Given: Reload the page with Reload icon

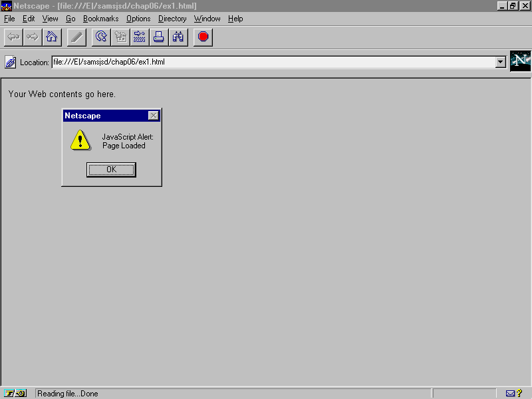Looking at the screenshot, I should [101, 37].
